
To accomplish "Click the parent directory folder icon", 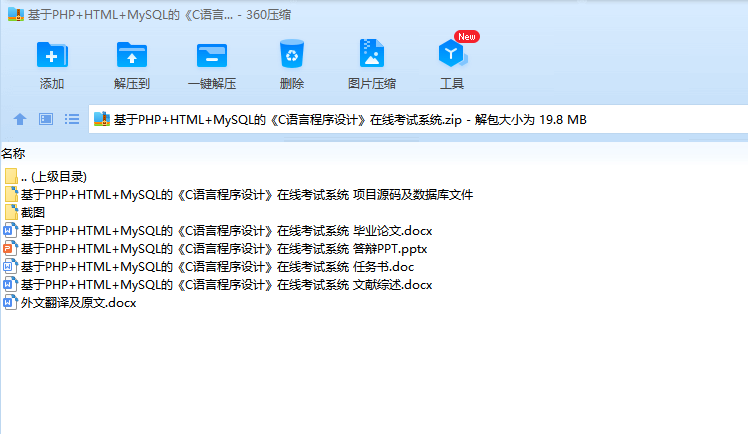I will [x=11, y=176].
